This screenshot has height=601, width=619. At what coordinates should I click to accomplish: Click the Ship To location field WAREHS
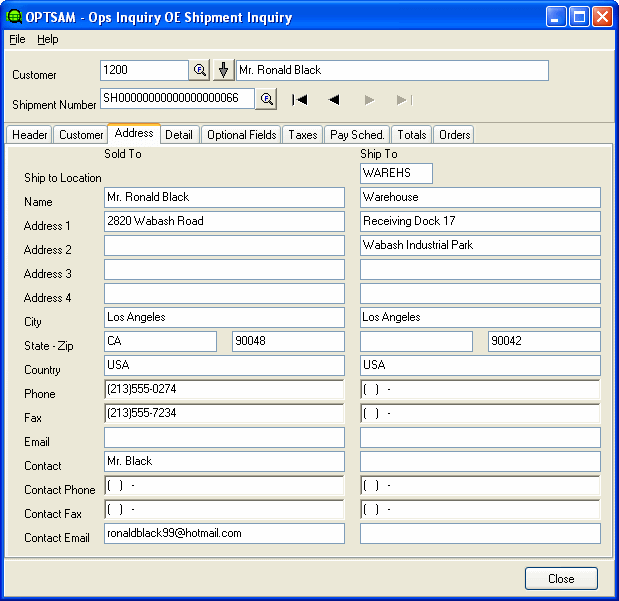396,173
